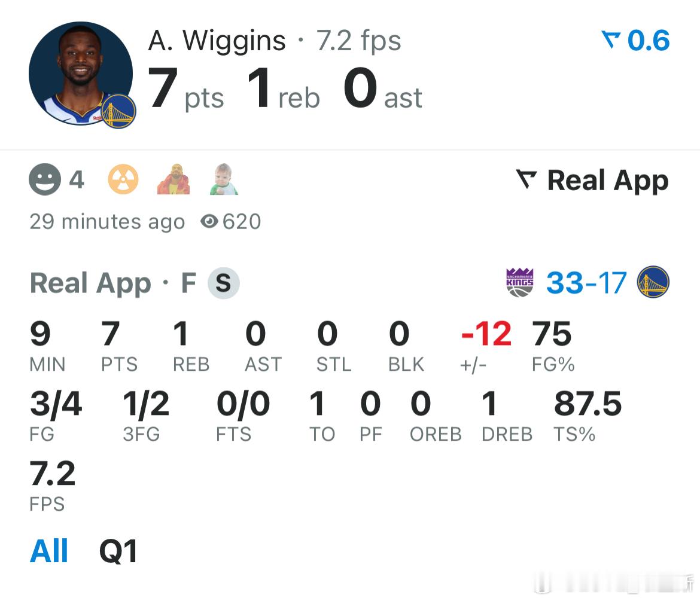Screen dimensions: 700x601
Task: Tap the red -12 plus/minus stat
Action: click(x=486, y=335)
